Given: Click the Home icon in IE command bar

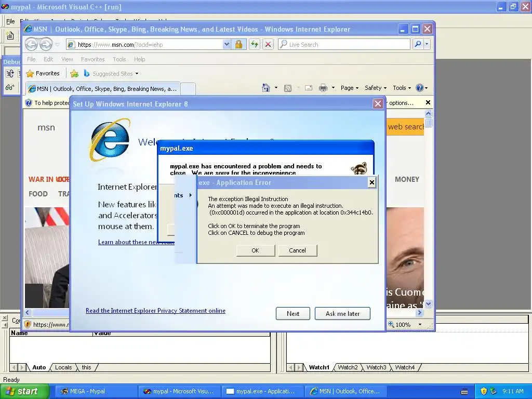Looking at the screenshot, I should (x=266, y=88).
